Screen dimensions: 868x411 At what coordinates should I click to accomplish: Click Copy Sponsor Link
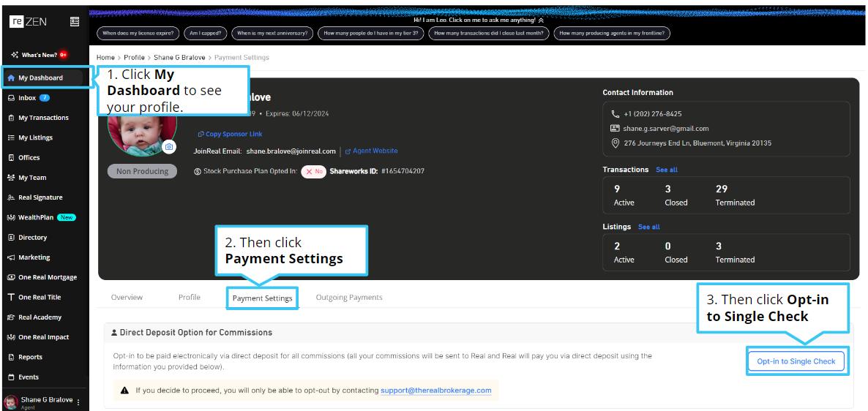230,134
